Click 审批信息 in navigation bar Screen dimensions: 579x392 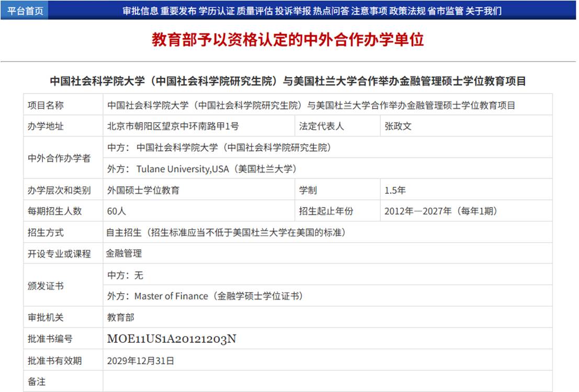click(x=140, y=11)
